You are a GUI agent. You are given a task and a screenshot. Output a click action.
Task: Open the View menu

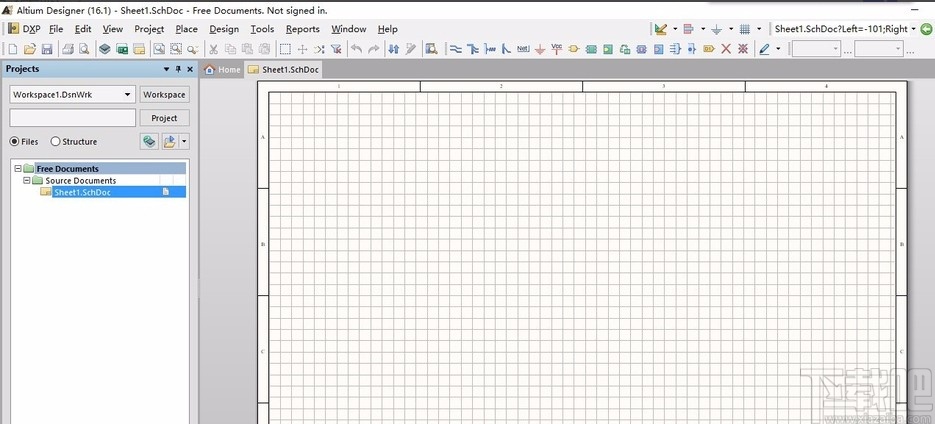pos(113,29)
